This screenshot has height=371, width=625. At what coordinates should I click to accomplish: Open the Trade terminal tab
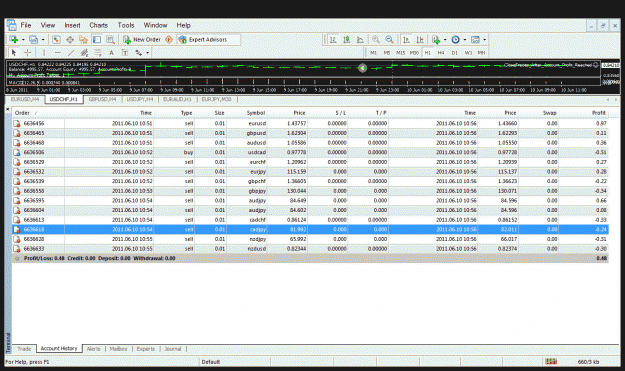24,349
